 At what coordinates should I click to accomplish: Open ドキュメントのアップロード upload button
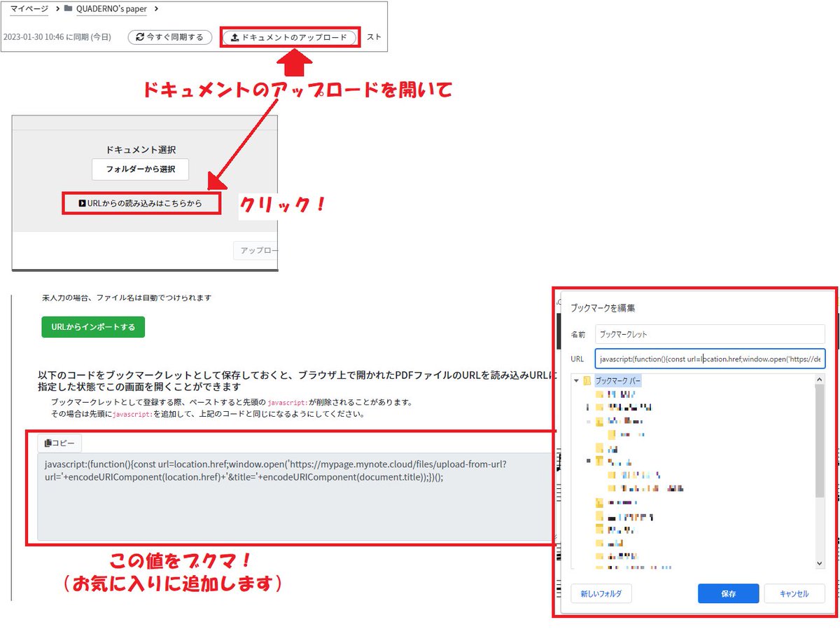[290, 37]
